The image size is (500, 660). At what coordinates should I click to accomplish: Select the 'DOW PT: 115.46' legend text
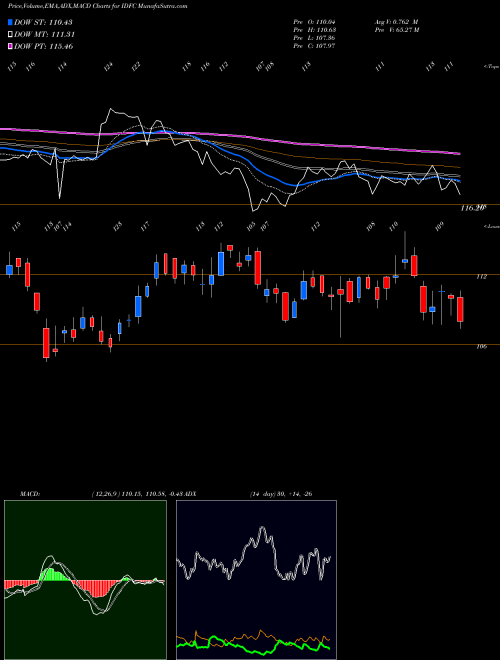coord(44,46)
